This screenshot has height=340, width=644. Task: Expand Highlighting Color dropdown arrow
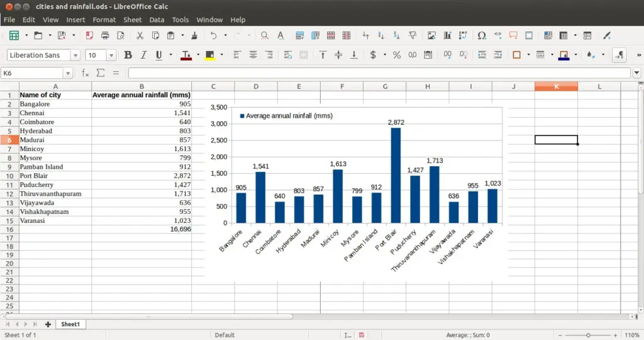221,55
